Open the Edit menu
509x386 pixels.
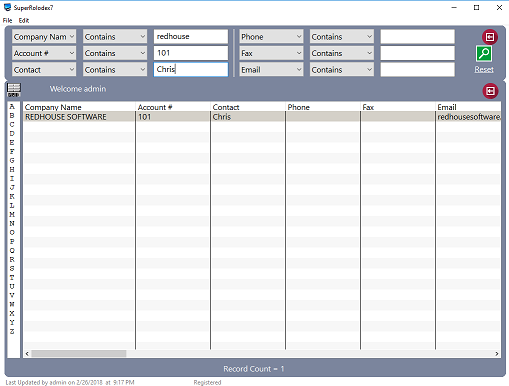click(24, 20)
